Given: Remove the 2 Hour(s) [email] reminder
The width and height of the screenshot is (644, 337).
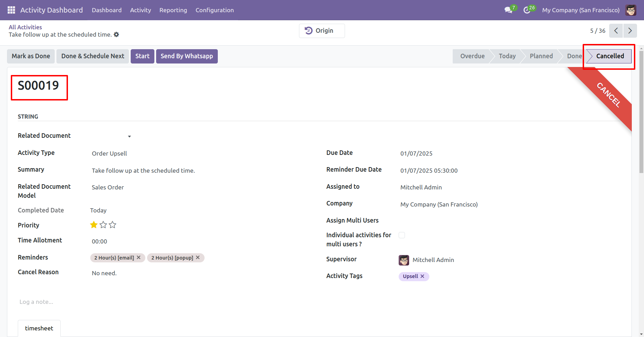Looking at the screenshot, I should 139,257.
